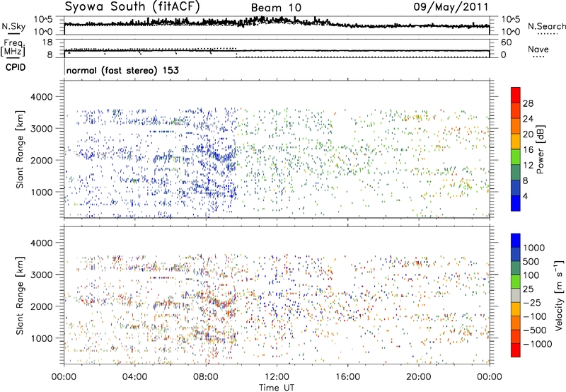Click the grey -25 to 25 Velocity swatch
566x392 pixels.
tap(516, 295)
